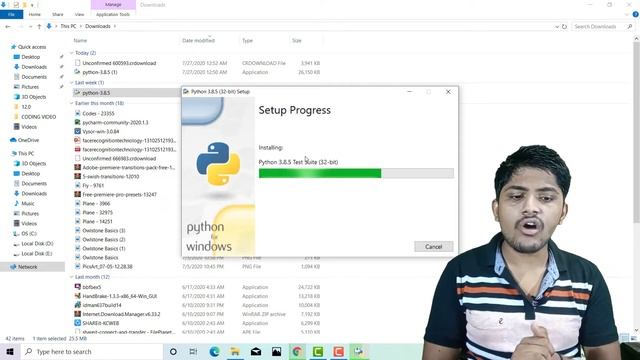The image size is (640, 360).
Task: Open CODING VIDEO folder in sidebar
Action: tap(38, 117)
